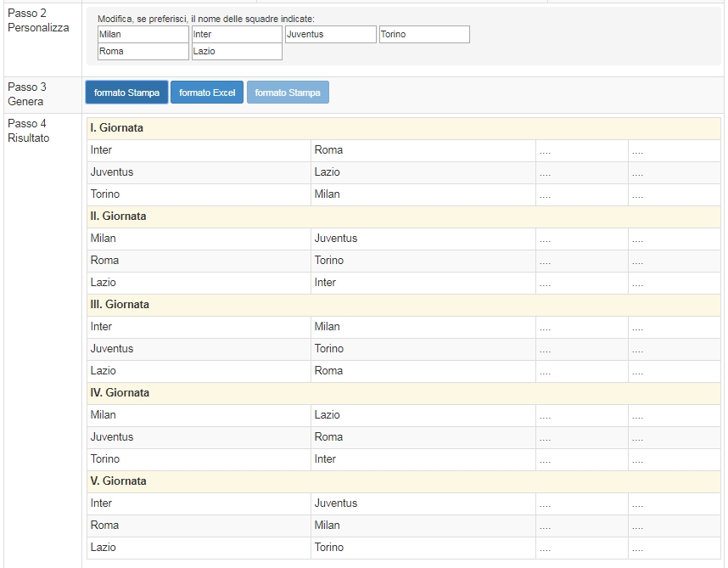This screenshot has width=728, height=568.
Task: Click Milan in the Roma–Milan match row
Action: 328,526
